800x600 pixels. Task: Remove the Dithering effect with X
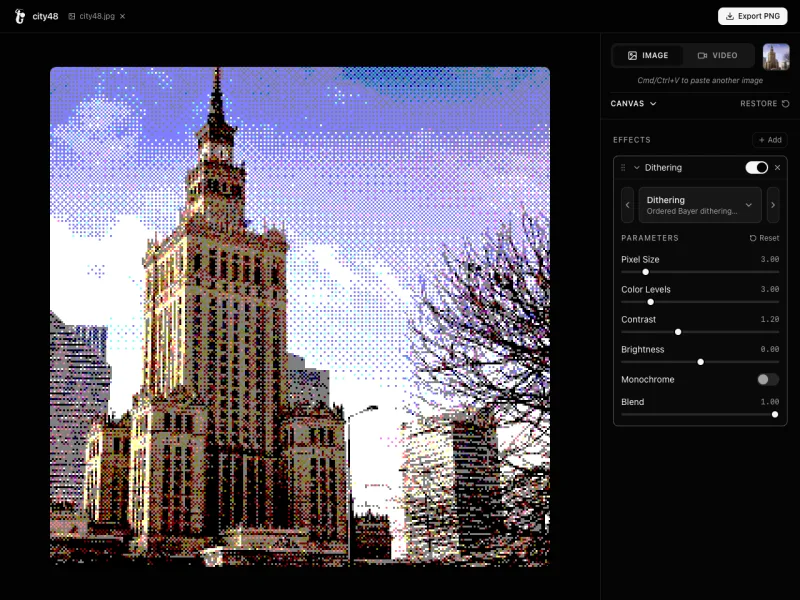tap(778, 168)
